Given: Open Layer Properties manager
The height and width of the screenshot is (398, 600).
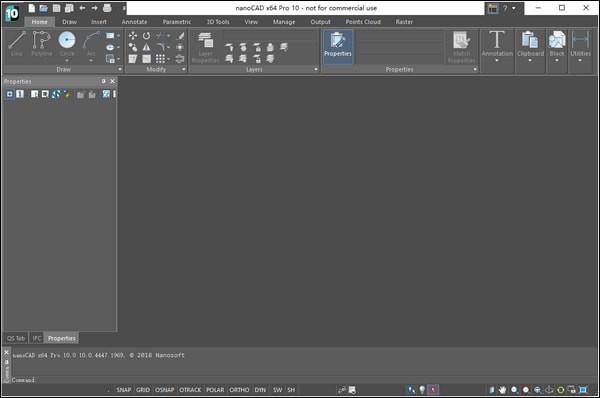Looking at the screenshot, I should 205,47.
